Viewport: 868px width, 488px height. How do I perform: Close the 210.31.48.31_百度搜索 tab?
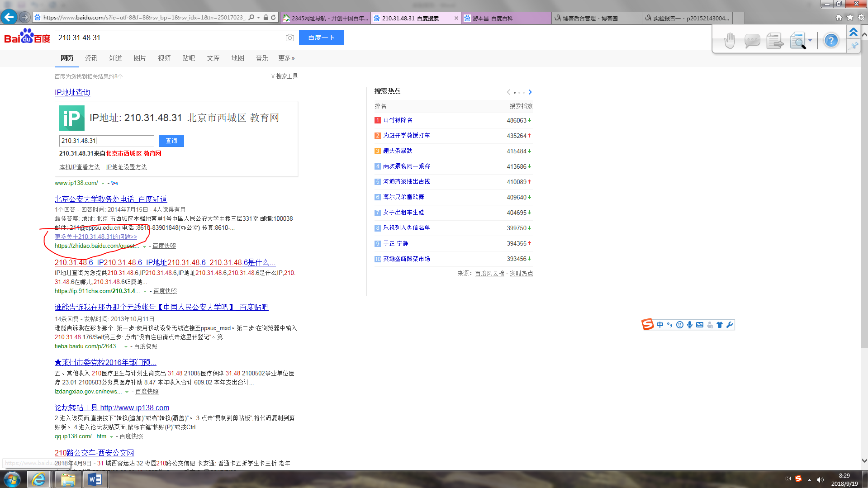pyautogui.click(x=456, y=18)
